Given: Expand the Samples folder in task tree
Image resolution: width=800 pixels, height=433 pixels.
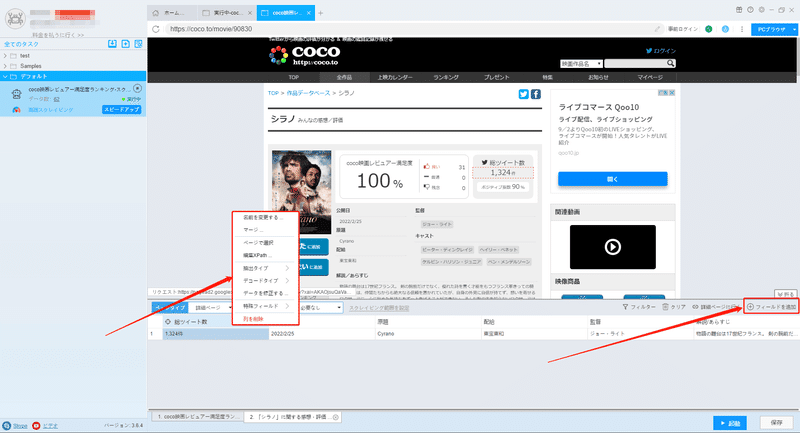Looking at the screenshot, I should click(x=5, y=66).
